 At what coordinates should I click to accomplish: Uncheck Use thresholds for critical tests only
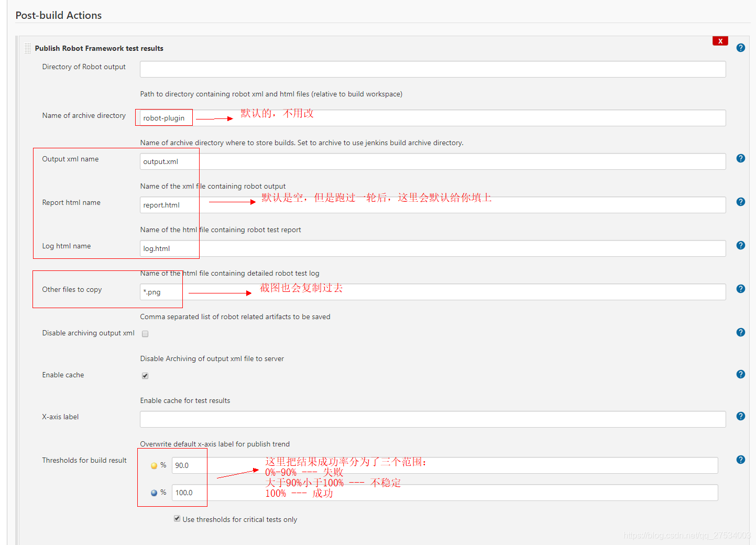pyautogui.click(x=177, y=518)
